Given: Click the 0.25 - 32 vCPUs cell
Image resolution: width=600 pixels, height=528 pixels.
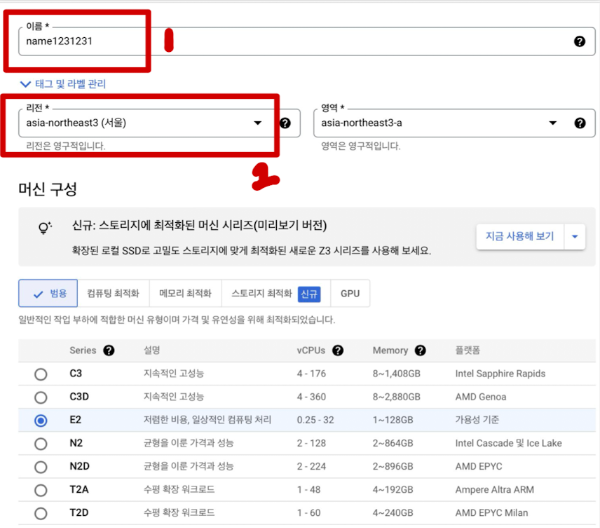Looking at the screenshot, I should click(315, 420).
